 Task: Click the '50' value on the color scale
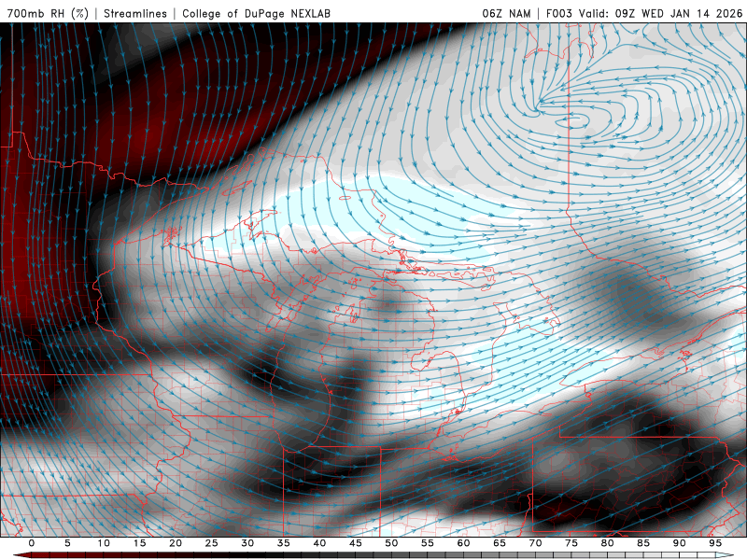click(x=391, y=543)
